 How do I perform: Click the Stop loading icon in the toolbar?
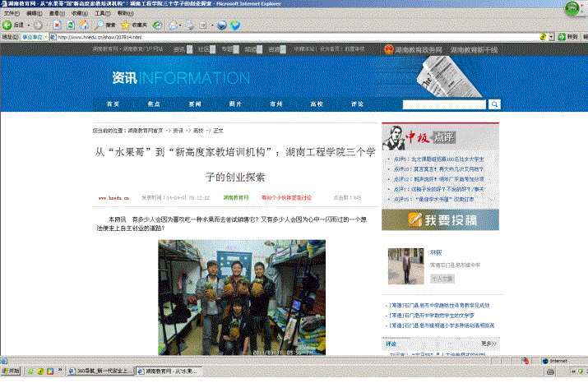click(x=56, y=25)
